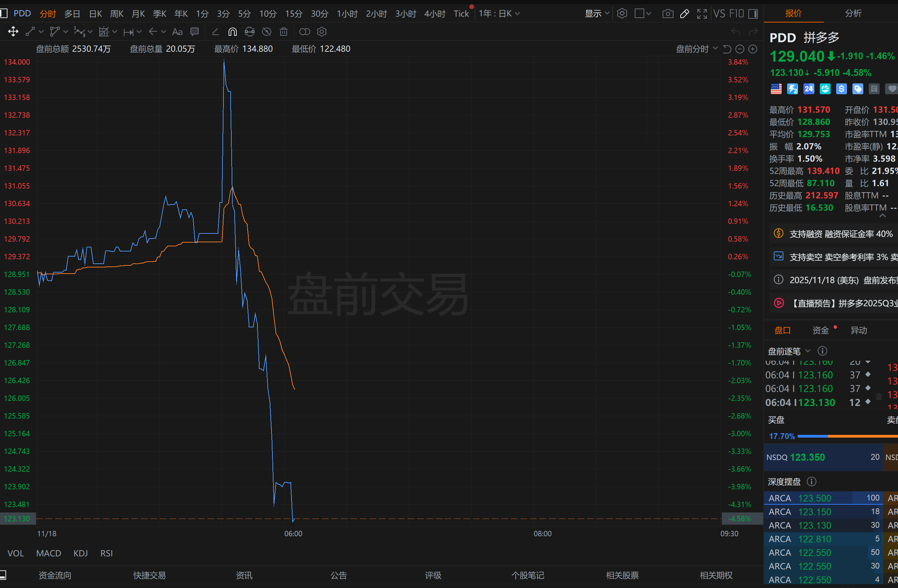Click the fullscreen expand chart icon

point(701,14)
